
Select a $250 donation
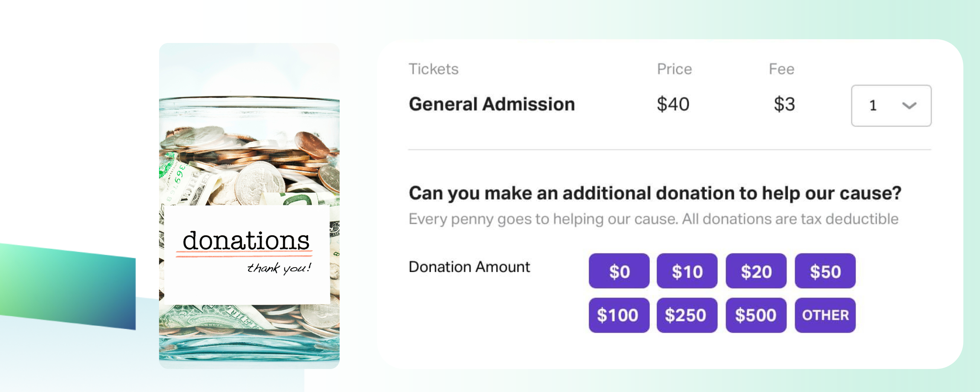tap(687, 315)
